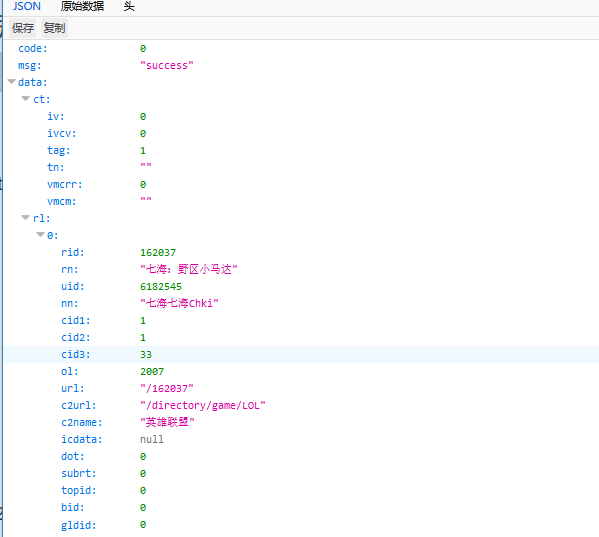
Task: Select the tn key
Action: click(x=56, y=167)
